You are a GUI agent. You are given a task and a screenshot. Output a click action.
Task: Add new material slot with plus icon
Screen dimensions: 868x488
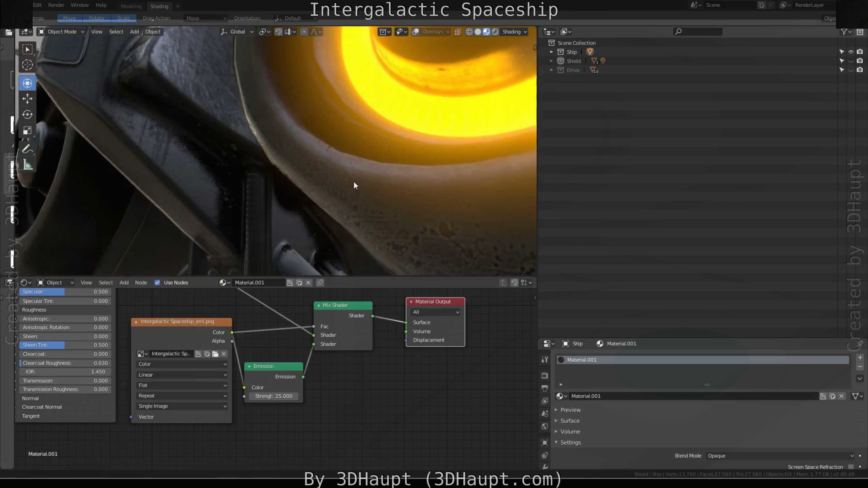[860, 357]
